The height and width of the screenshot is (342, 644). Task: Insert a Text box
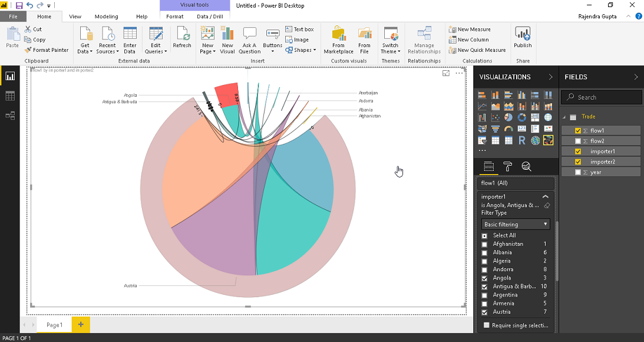coord(299,29)
